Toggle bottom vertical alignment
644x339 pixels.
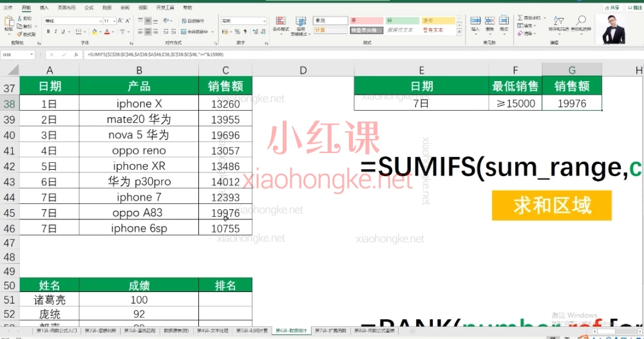(155, 21)
